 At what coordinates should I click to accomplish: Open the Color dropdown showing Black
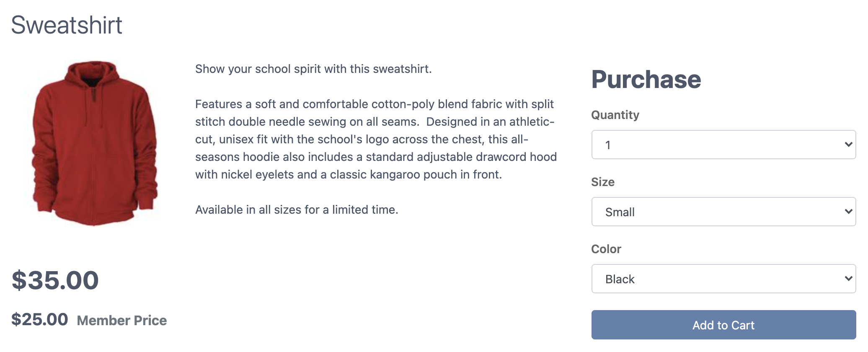(723, 279)
